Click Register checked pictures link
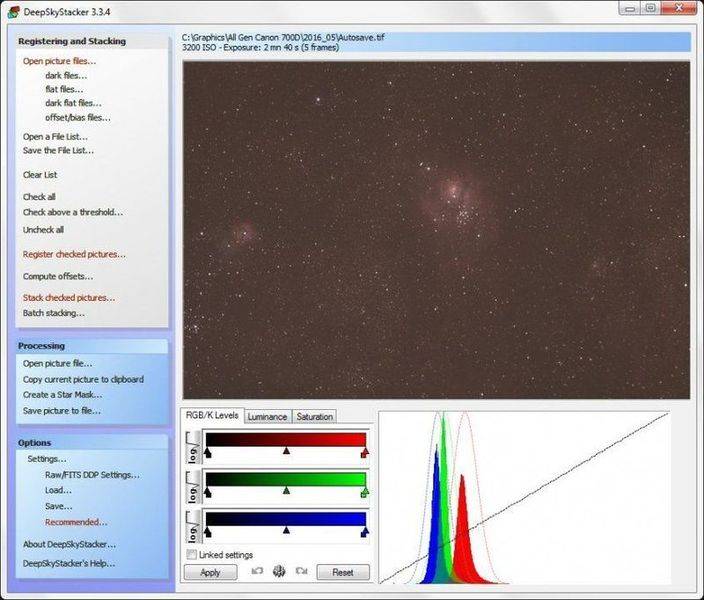The width and height of the screenshot is (704, 600). coord(74,254)
